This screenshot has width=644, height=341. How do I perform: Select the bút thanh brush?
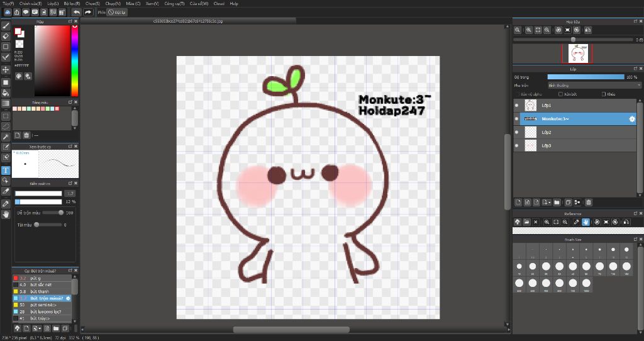pos(42,291)
